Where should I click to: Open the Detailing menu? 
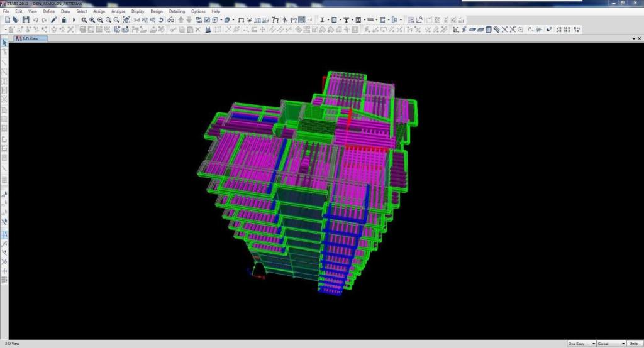pos(177,11)
